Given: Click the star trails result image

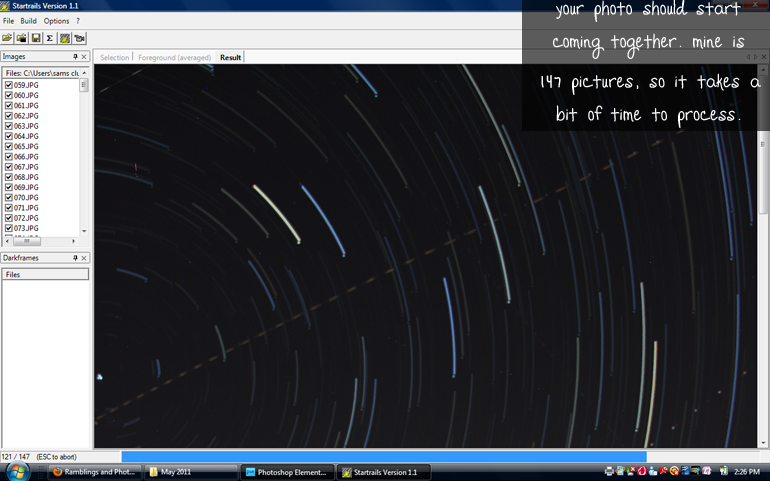Looking at the screenshot, I should point(425,255).
